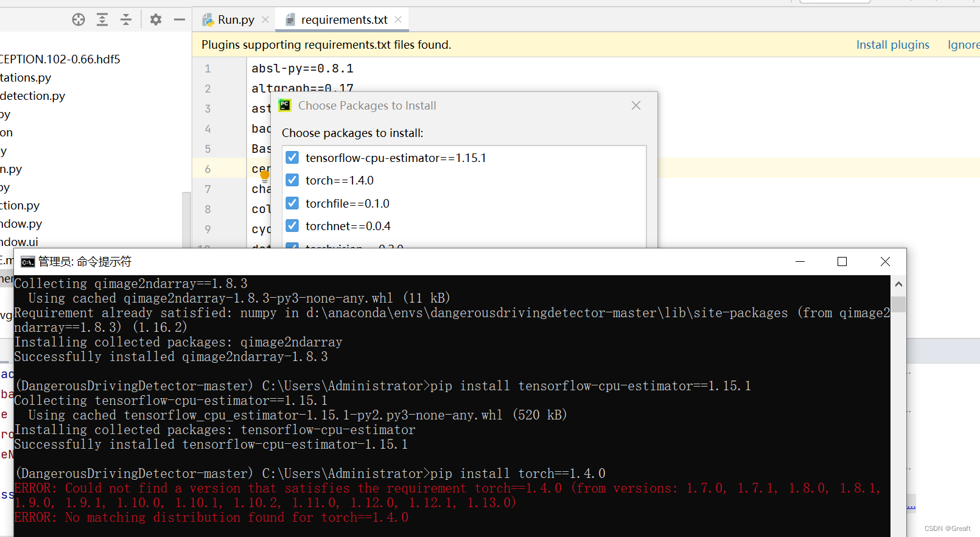The width and height of the screenshot is (980, 537).
Task: Select tations.py file in project tree
Action: (26, 77)
